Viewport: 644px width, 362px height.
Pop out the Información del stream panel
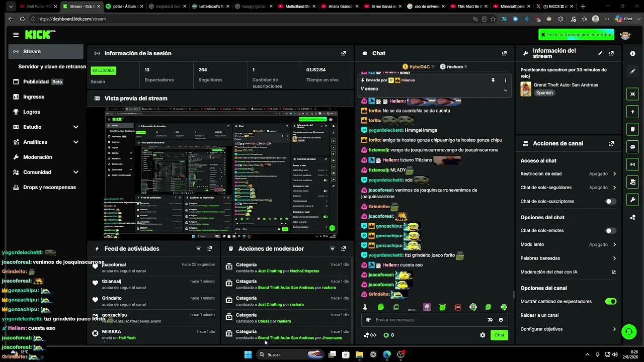click(x=611, y=53)
